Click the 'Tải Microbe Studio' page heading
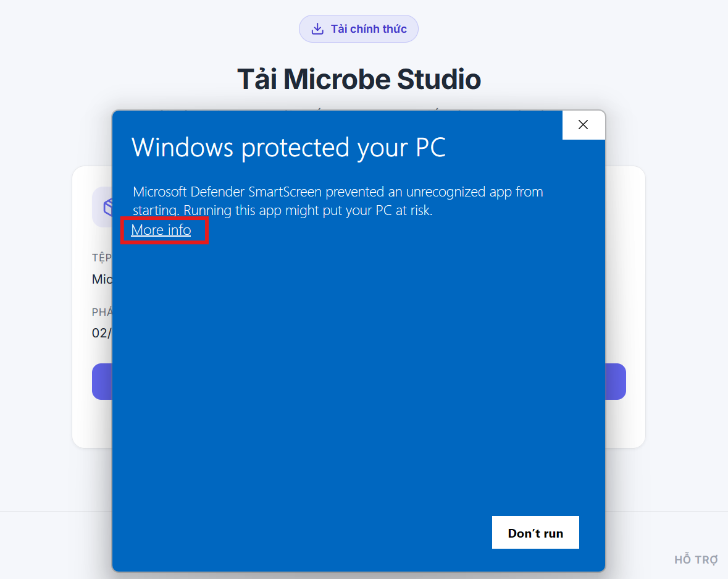The image size is (728, 579). click(359, 79)
